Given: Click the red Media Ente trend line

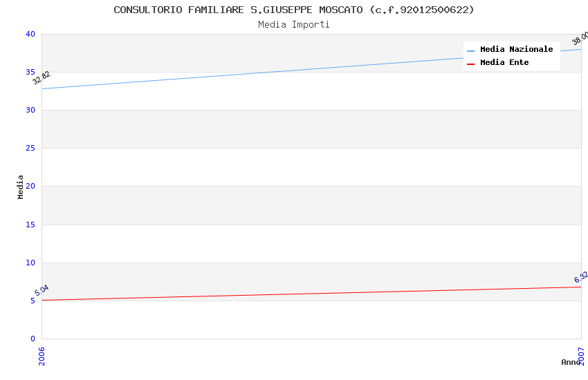Looking at the screenshot, I should (x=311, y=294).
